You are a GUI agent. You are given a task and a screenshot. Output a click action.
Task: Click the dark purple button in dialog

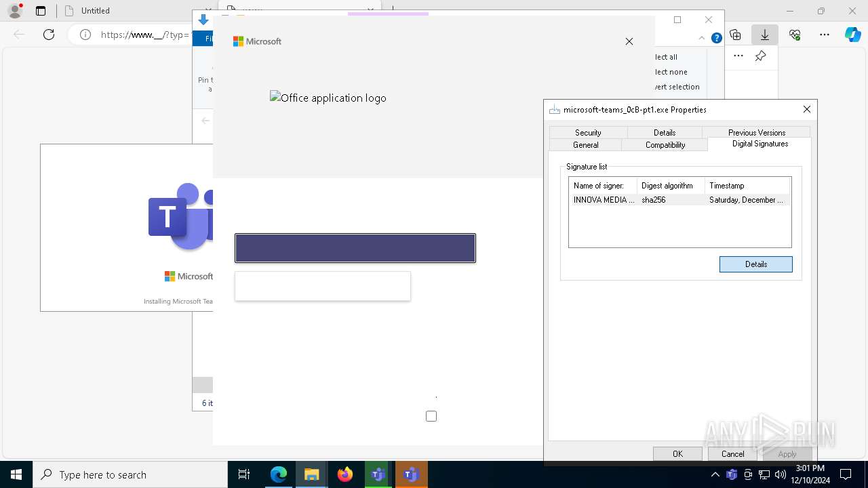[x=355, y=248]
